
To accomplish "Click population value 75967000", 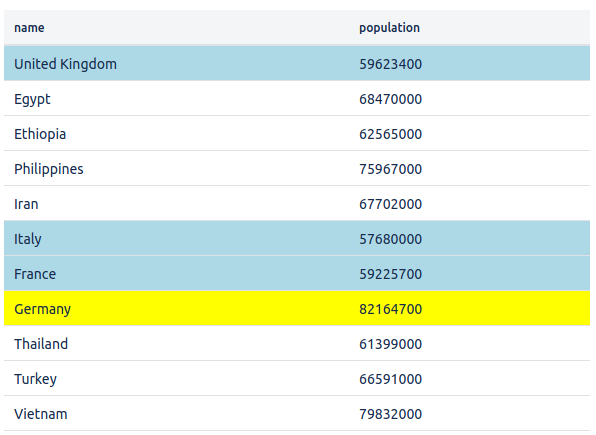I will coord(390,169).
